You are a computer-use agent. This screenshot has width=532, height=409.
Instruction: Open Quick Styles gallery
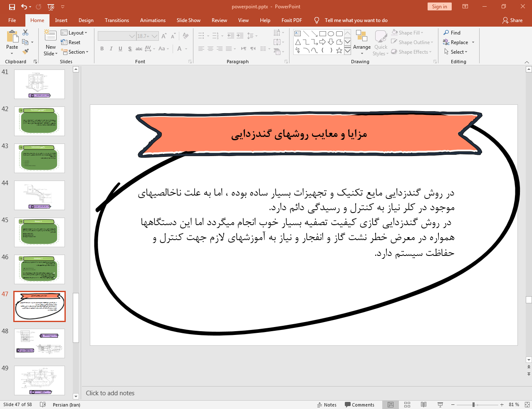(381, 43)
